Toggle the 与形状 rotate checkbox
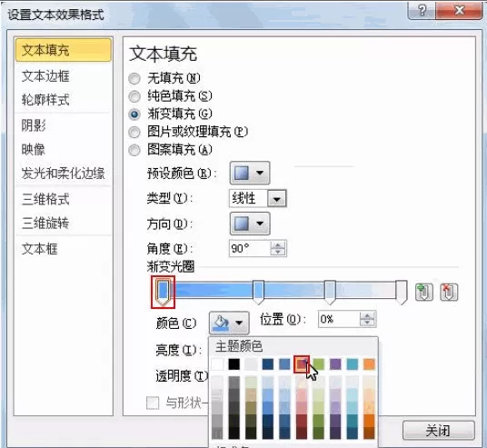This screenshot has width=487, height=448. [x=153, y=403]
